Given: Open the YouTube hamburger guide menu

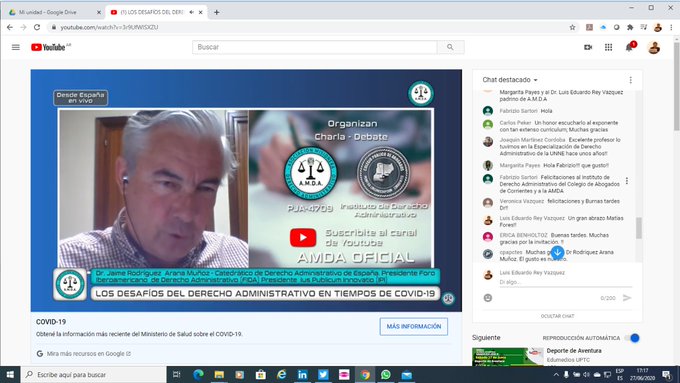Looking at the screenshot, I should [x=16, y=47].
